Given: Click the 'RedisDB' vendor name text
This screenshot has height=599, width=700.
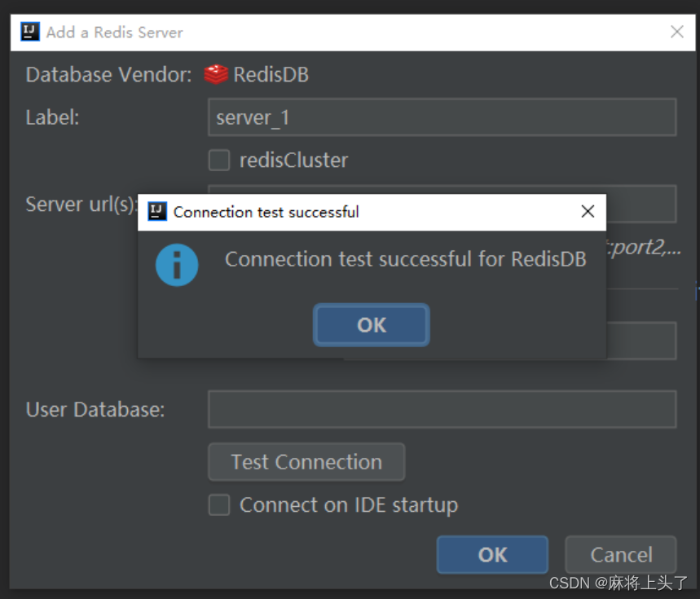Looking at the screenshot, I should [271, 74].
